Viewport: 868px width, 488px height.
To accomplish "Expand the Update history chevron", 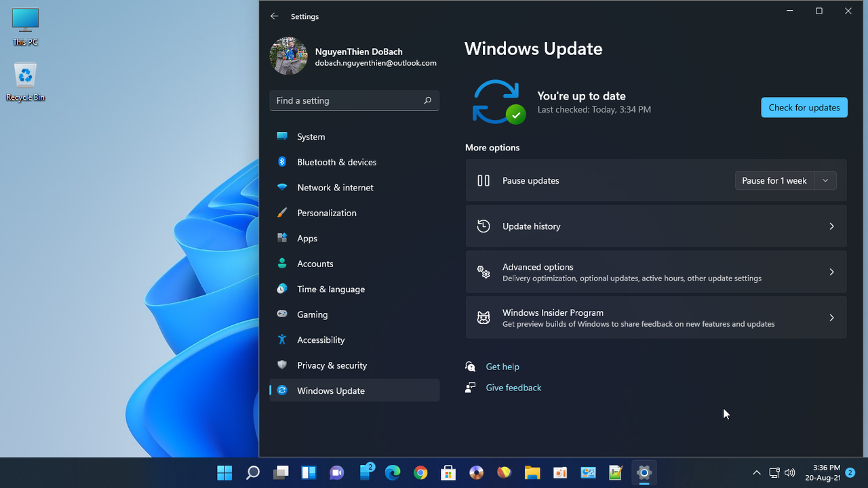I will pos(831,226).
